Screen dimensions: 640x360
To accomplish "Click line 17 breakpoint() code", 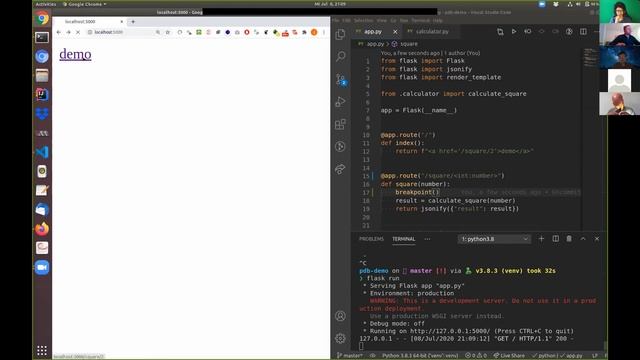I will point(417,192).
